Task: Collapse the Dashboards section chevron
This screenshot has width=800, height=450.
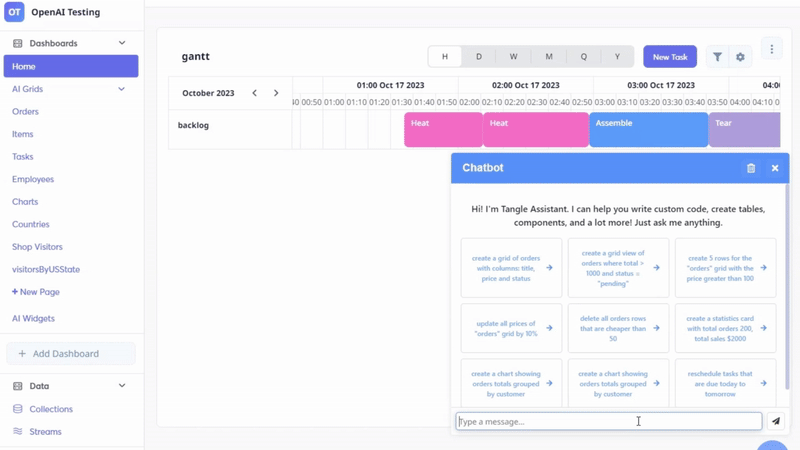Action: pyautogui.click(x=122, y=43)
